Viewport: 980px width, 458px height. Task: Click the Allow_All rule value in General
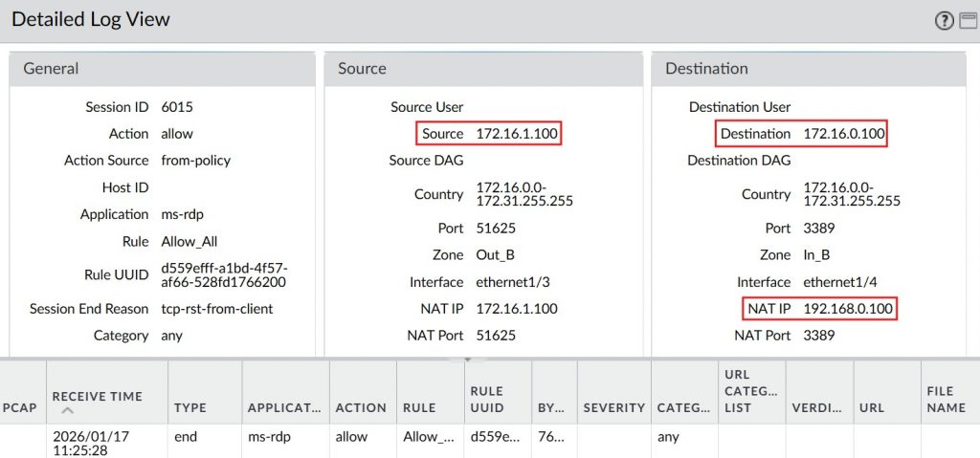pos(189,241)
